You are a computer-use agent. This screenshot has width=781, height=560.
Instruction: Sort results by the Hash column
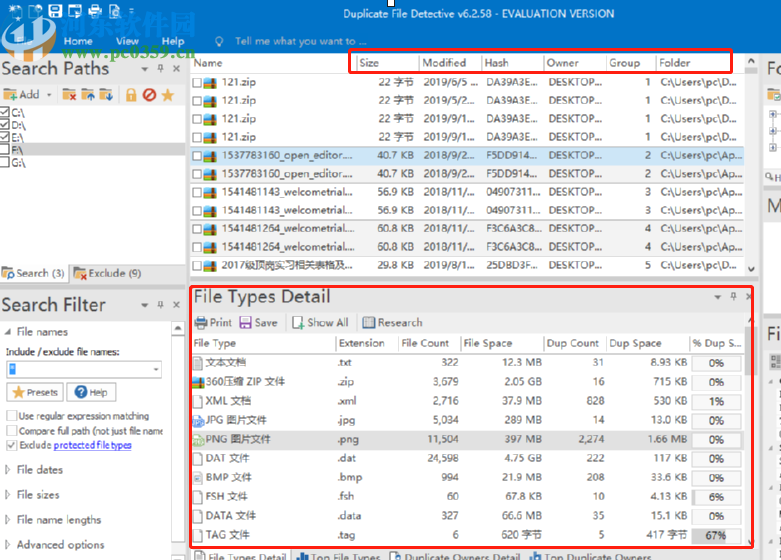tap(512, 63)
